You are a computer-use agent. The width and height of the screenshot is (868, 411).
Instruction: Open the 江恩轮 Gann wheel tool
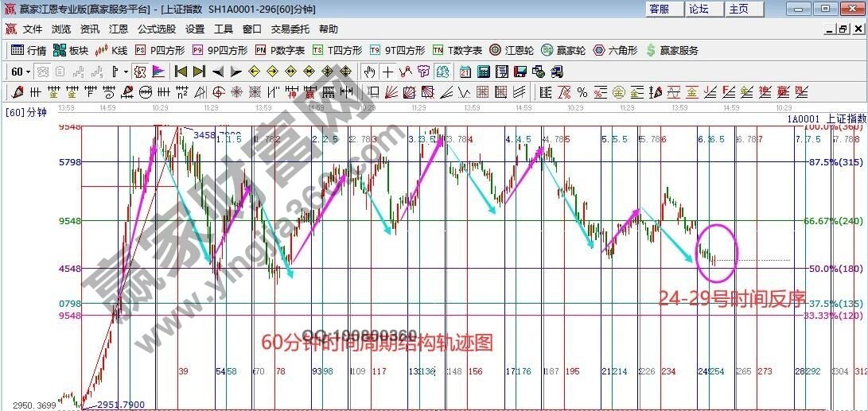pos(514,50)
